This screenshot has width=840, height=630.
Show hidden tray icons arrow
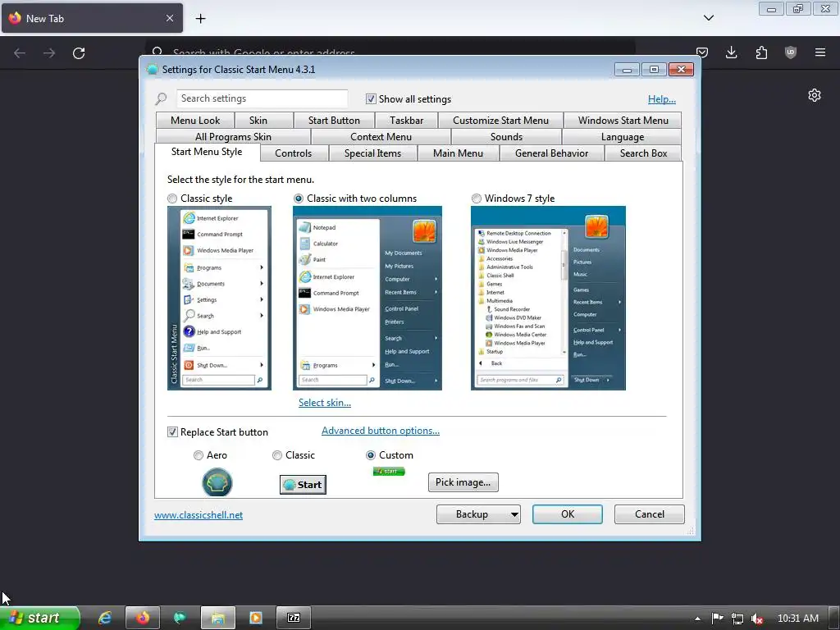(x=697, y=619)
